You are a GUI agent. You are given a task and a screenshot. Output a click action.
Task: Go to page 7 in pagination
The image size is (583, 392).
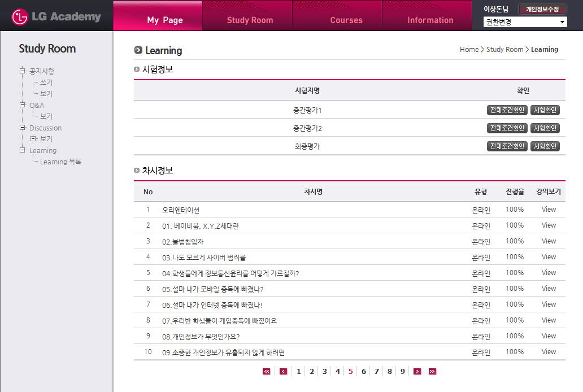coord(376,372)
